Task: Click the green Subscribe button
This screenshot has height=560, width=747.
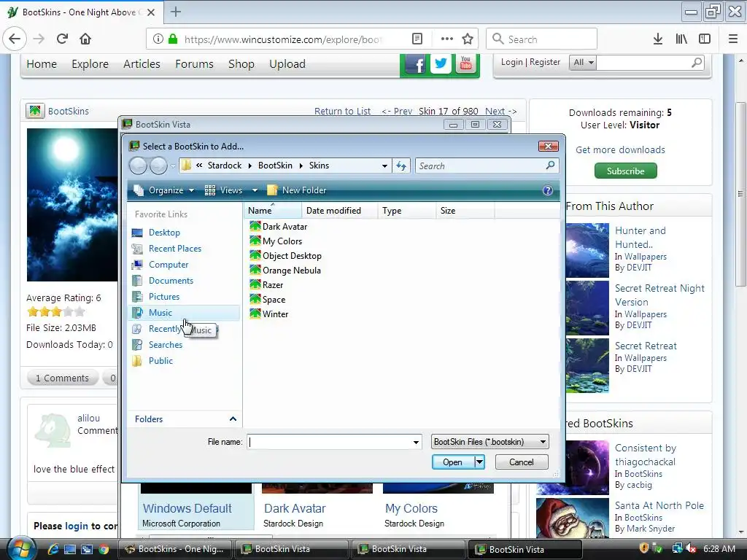Action: coord(625,171)
